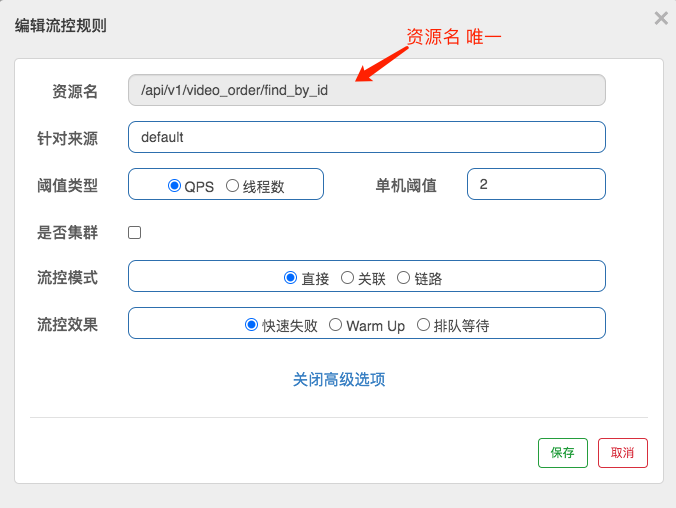676x508 pixels.
Task: Click the 资源名 field showing /api/v1/video_order/find_by_id
Action: coord(367,91)
